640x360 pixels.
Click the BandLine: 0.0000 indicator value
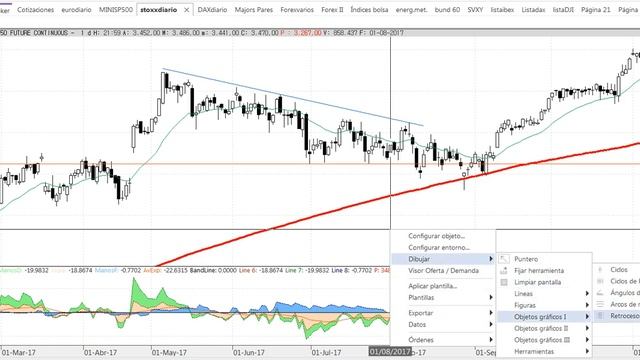[x=213, y=270]
